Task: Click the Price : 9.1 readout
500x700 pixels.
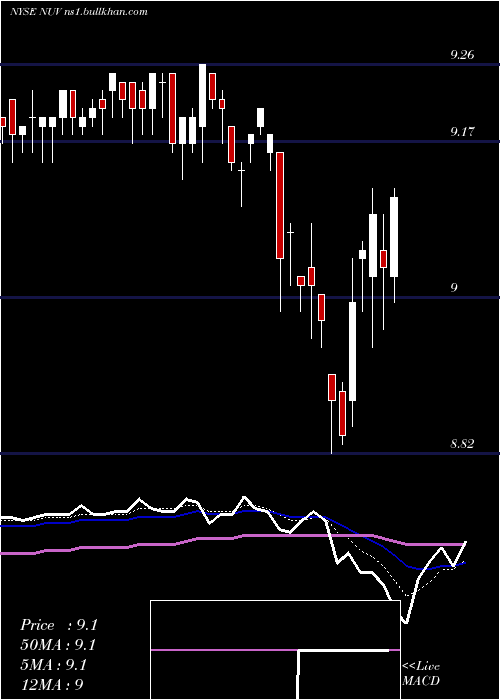Action: pos(58,625)
